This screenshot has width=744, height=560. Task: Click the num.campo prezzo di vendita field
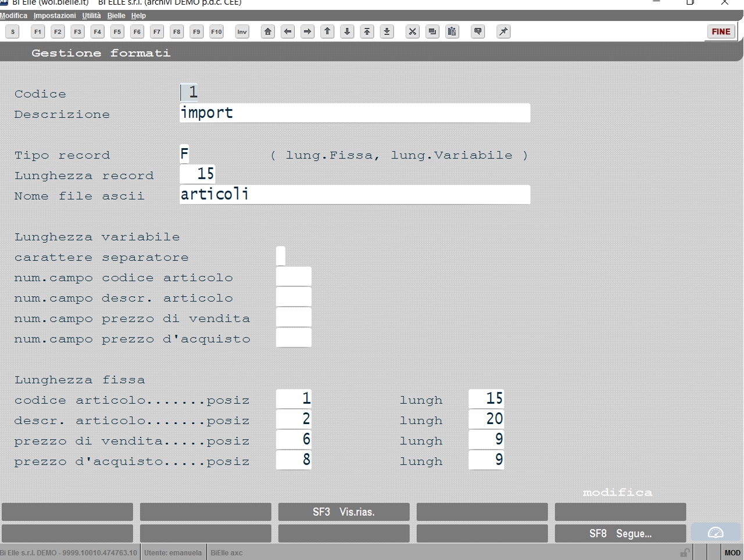click(294, 317)
